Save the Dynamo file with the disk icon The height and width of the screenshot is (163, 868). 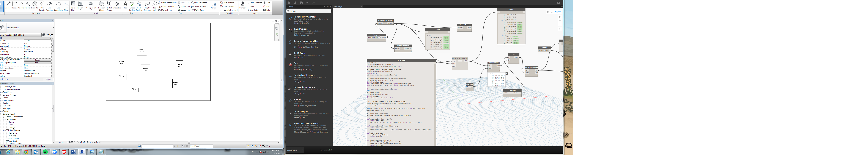click(x=301, y=3)
